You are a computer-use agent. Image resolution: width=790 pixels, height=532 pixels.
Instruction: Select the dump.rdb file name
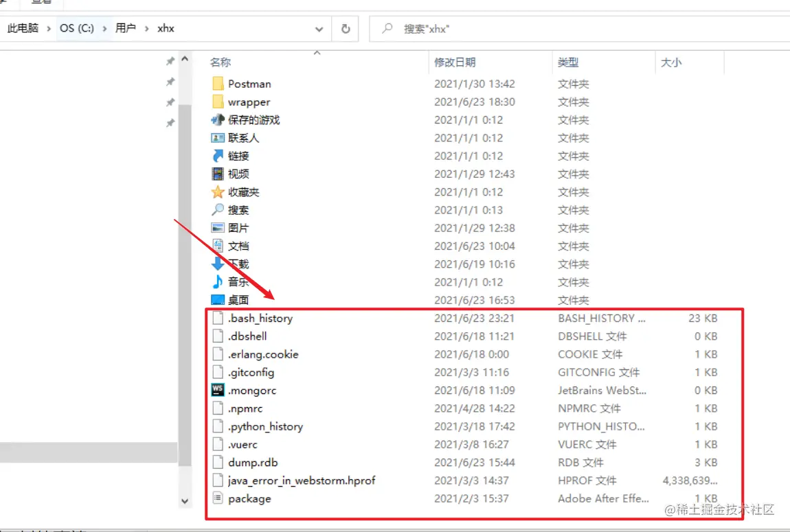253,463
